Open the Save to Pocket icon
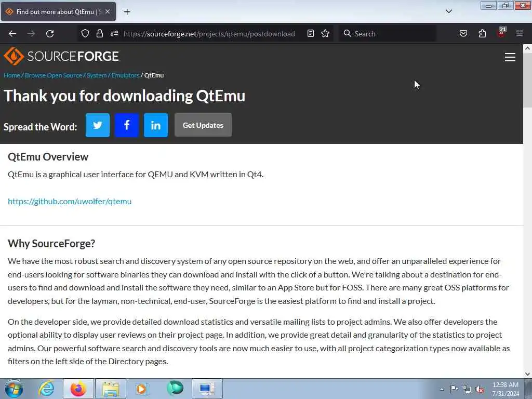 pos(463,33)
